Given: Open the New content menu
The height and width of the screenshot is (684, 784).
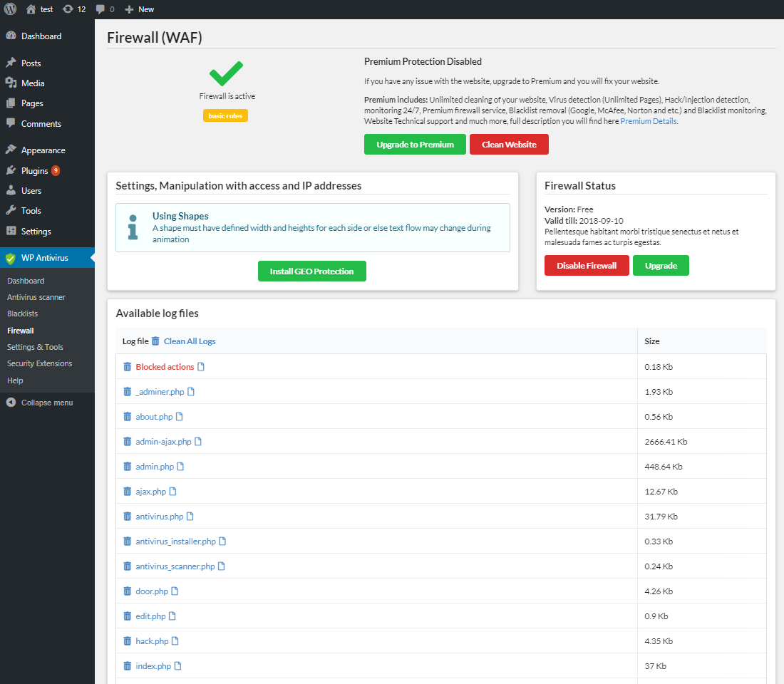Looking at the screenshot, I should point(140,9).
